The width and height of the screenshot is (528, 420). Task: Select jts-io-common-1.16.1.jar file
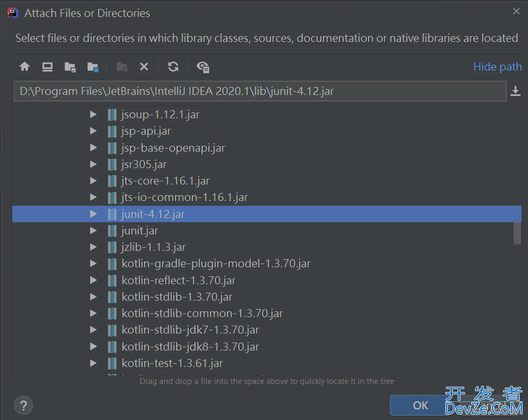point(185,197)
